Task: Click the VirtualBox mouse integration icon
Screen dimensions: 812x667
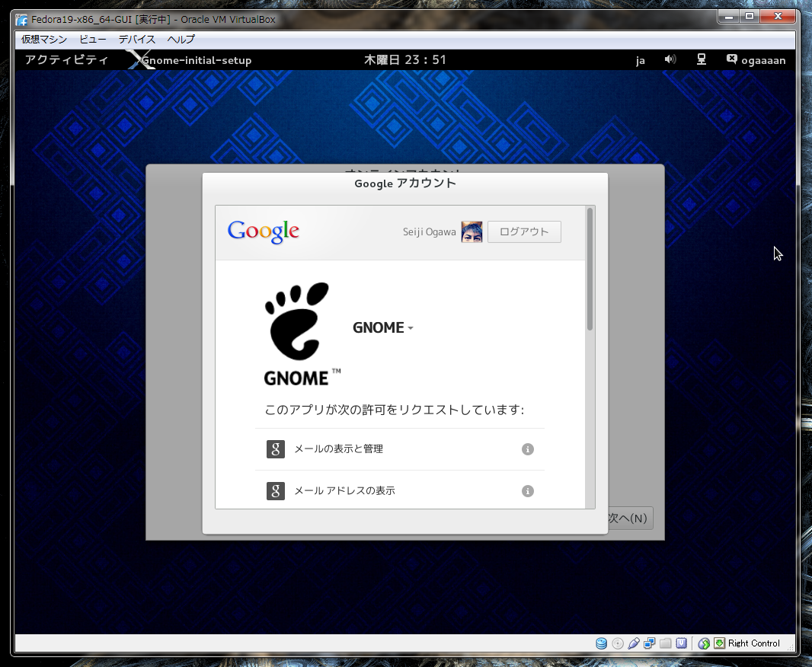Action: pos(704,643)
